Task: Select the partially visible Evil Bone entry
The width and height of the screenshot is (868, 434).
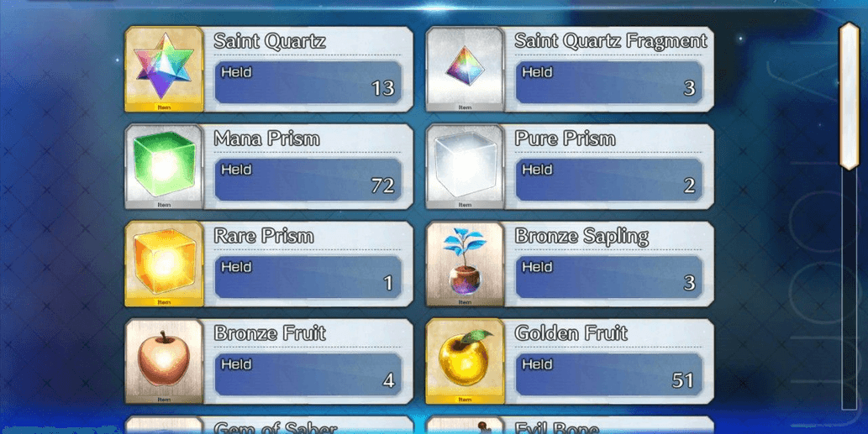Action: [570, 425]
